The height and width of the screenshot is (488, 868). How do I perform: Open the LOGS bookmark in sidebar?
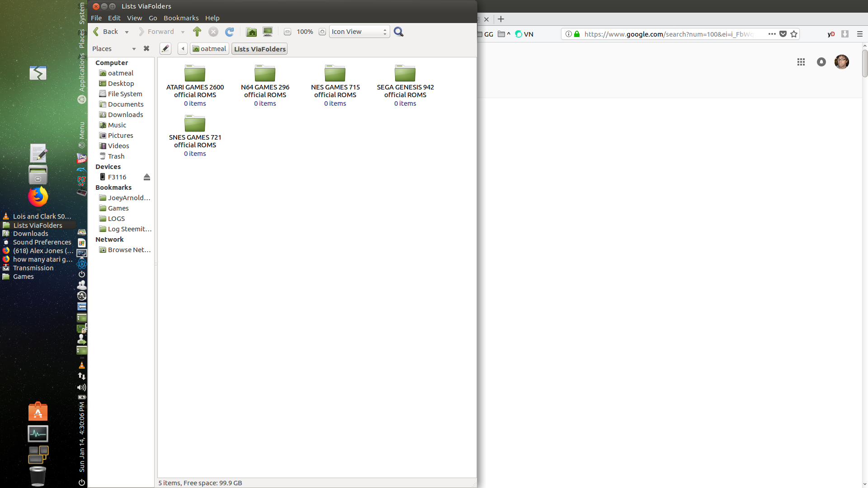pyautogui.click(x=112, y=219)
